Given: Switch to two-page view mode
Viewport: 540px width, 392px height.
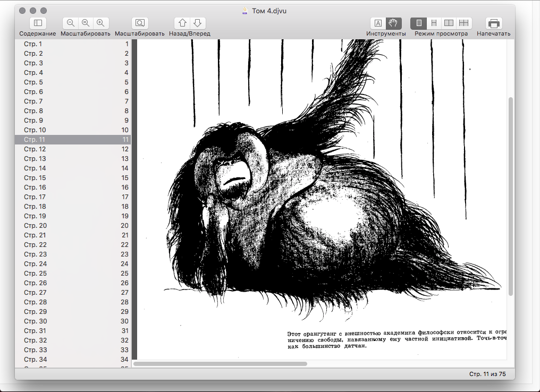Looking at the screenshot, I should 449,23.
